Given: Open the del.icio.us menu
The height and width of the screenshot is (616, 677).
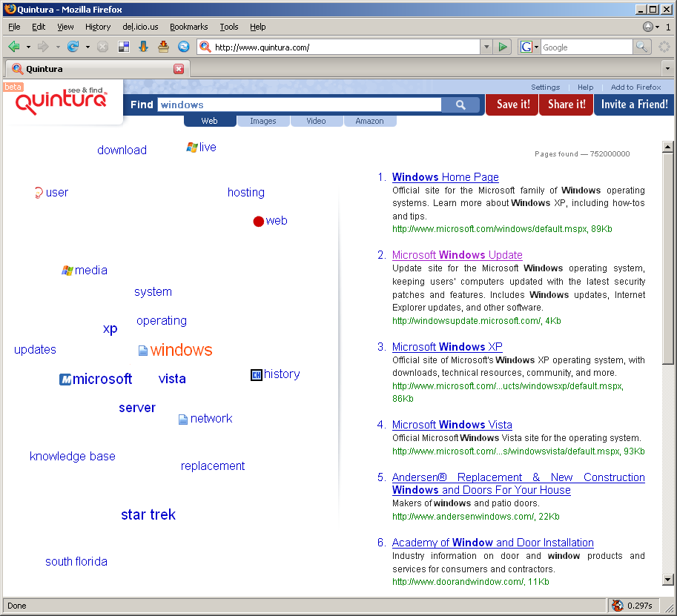Looking at the screenshot, I should tap(140, 27).
